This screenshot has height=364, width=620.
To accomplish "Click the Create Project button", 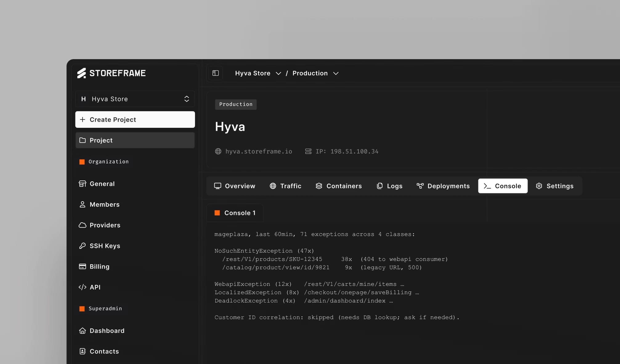I will pos(135,119).
